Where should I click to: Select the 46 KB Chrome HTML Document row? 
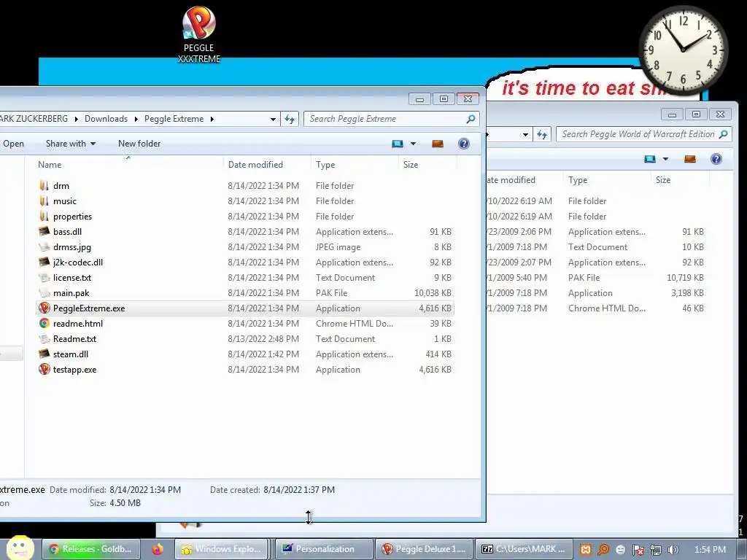click(595, 308)
